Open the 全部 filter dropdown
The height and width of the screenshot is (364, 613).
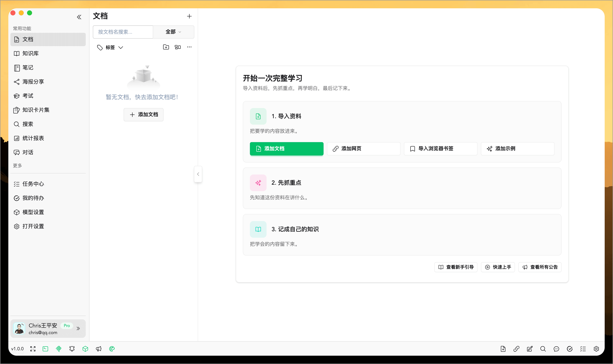click(x=173, y=32)
